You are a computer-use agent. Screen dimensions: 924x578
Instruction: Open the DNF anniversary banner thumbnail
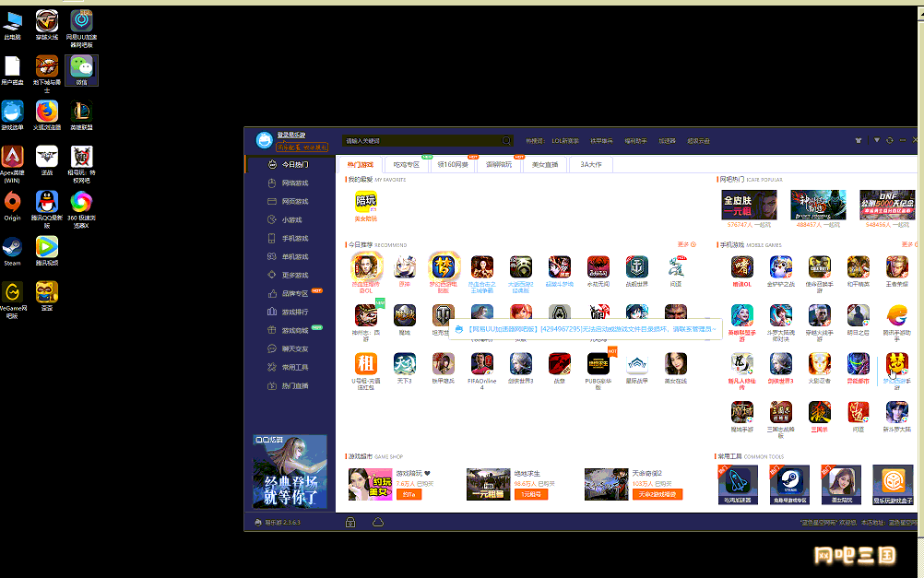[x=887, y=205]
